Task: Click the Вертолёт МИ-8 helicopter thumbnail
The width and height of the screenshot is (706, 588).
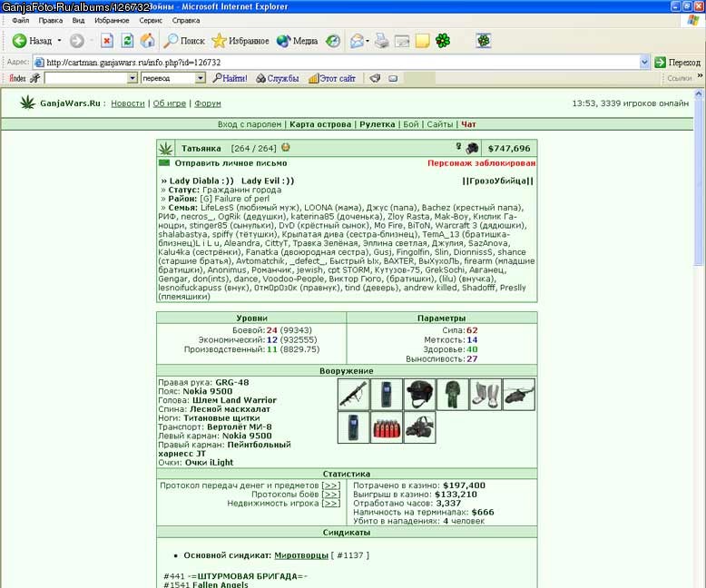Action: (519, 395)
